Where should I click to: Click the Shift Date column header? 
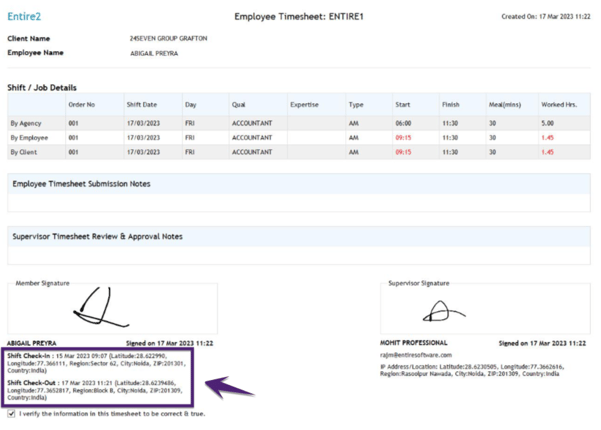(x=141, y=105)
